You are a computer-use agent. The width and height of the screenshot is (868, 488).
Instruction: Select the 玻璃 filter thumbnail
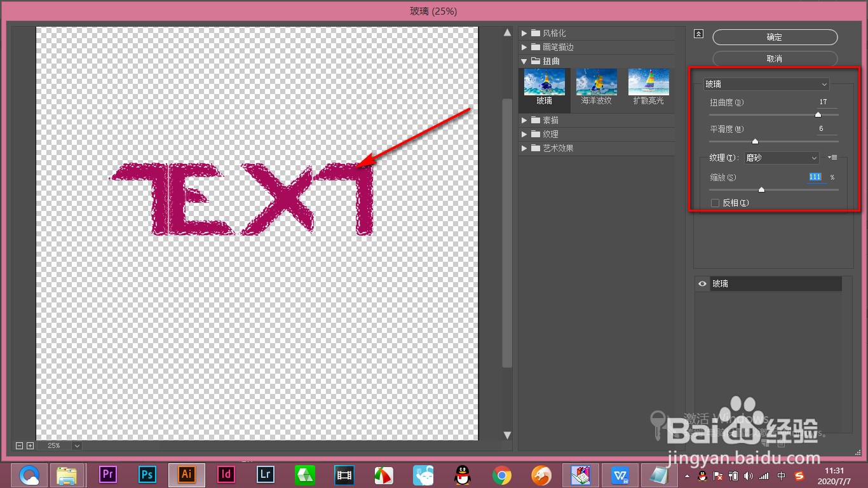(545, 87)
